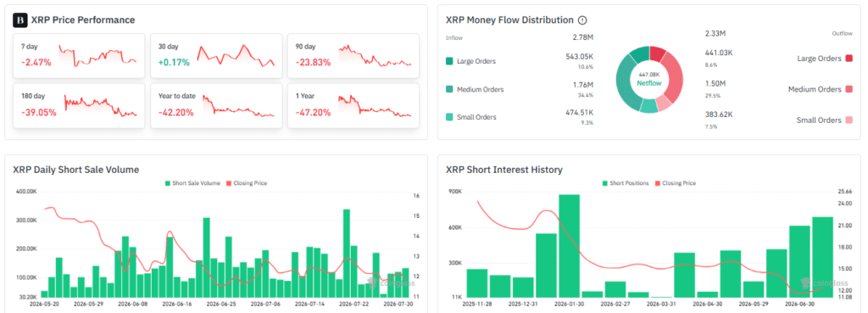Click the 1.50M medium orders outflow value
This screenshot has height=313, width=868.
[715, 84]
